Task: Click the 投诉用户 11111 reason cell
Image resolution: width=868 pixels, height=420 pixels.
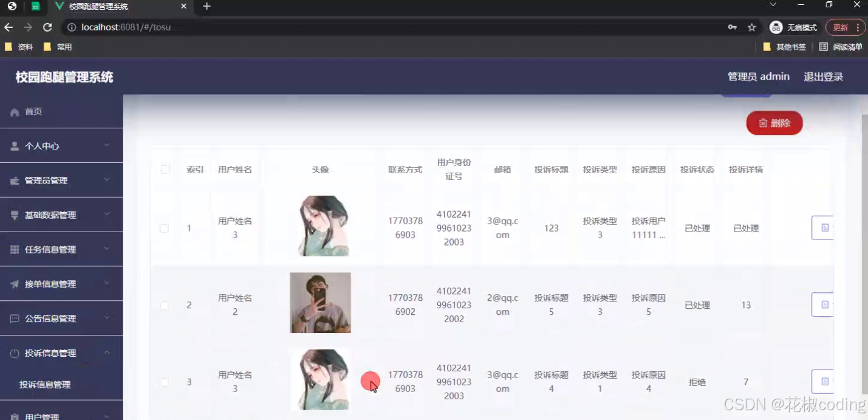Action: [648, 228]
